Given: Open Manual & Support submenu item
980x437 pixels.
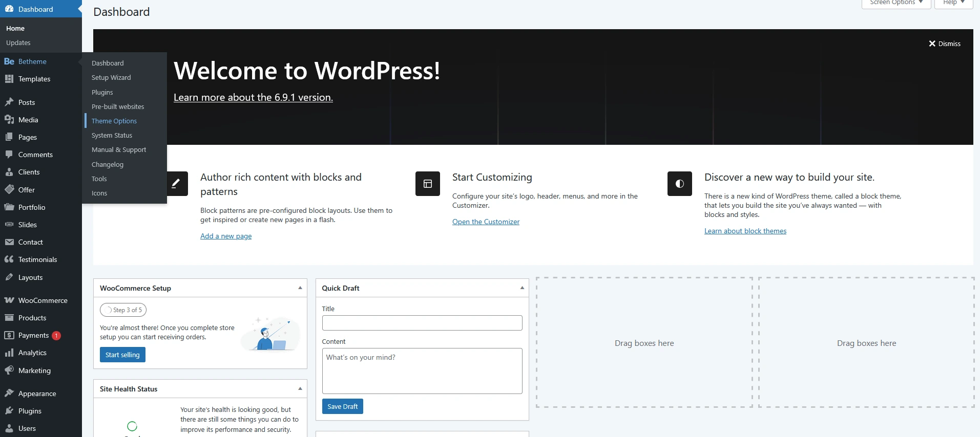Looking at the screenshot, I should click(119, 149).
